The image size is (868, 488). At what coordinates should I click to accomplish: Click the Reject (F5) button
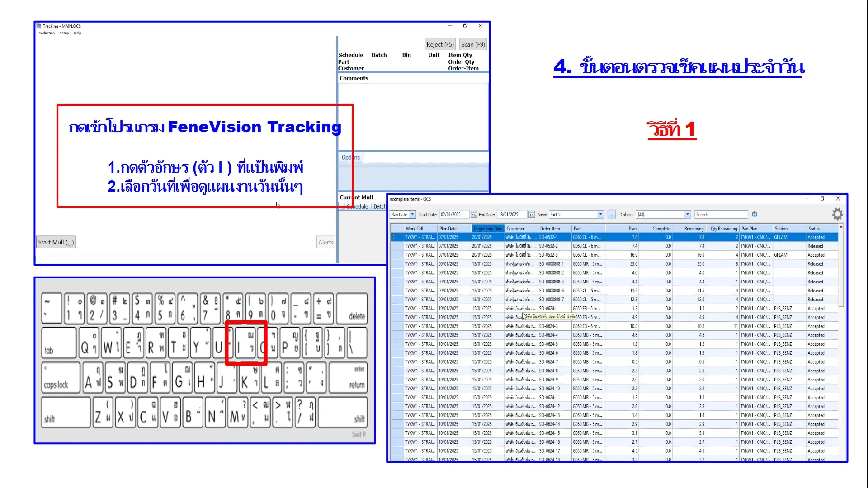(x=440, y=44)
